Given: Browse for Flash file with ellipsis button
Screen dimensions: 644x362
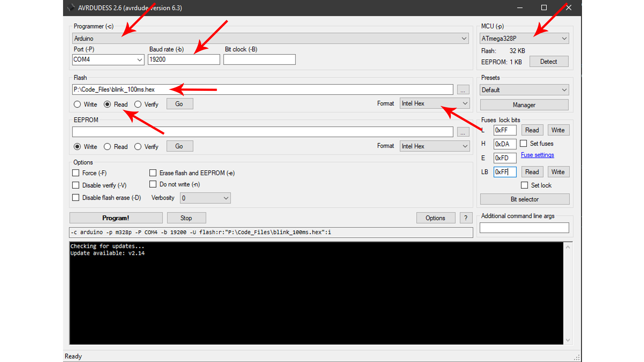Looking at the screenshot, I should [x=463, y=90].
